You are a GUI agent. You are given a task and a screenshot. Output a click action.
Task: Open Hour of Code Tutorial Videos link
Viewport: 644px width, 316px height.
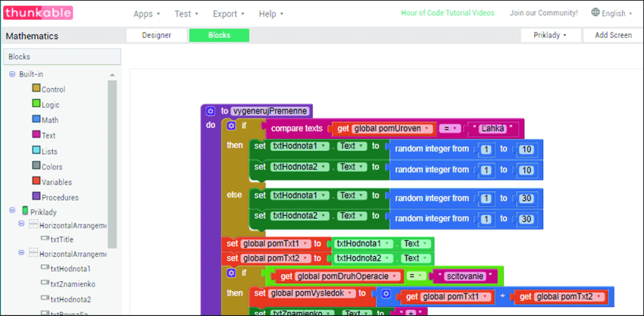(x=448, y=13)
